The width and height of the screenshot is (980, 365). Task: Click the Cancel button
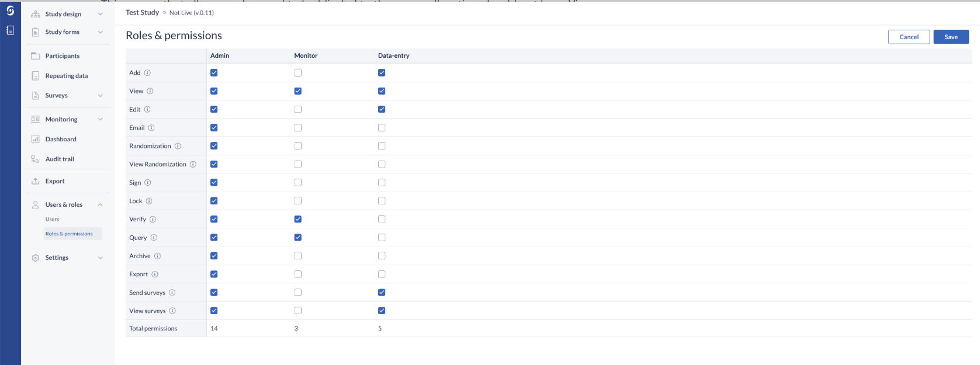pos(909,37)
